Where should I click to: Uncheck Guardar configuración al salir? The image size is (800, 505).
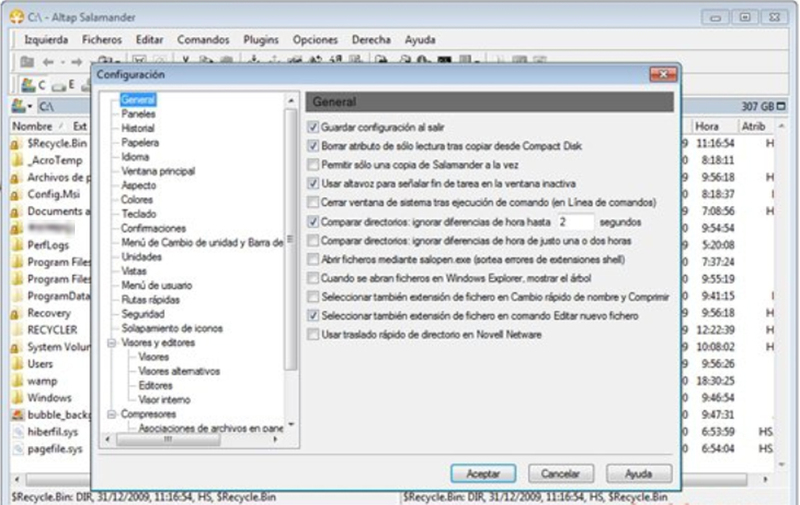tap(313, 127)
